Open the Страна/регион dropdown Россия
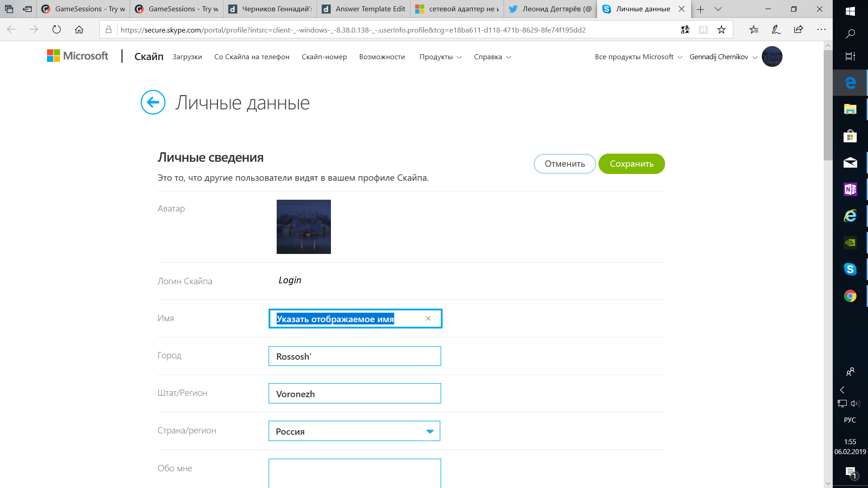 pos(354,431)
